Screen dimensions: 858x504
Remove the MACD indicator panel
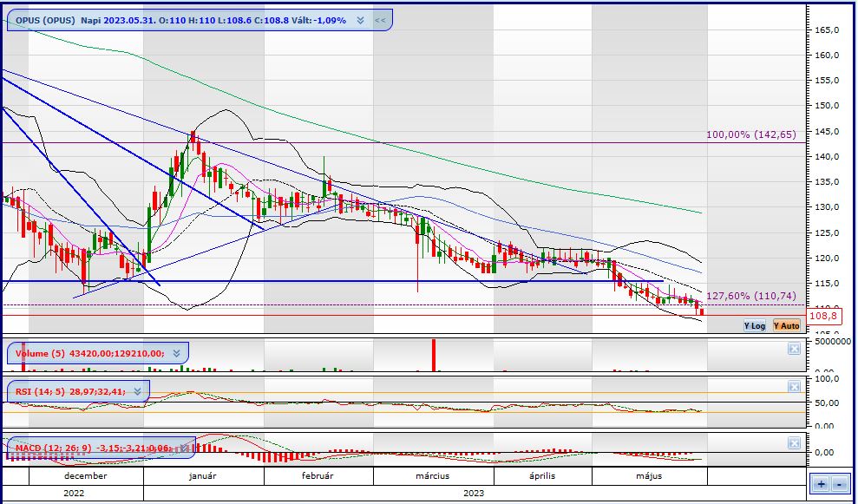(793, 443)
